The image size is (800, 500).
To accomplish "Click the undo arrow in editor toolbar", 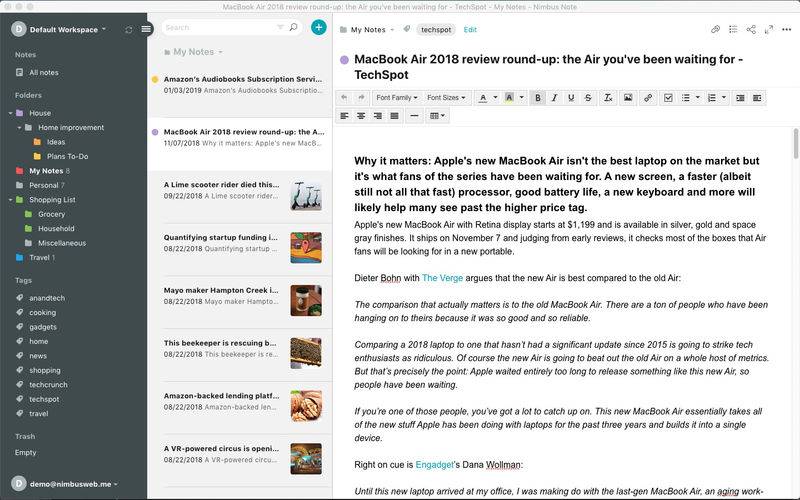I will click(x=344, y=97).
